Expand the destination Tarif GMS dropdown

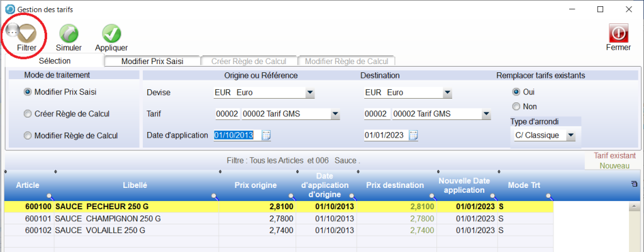[x=486, y=114]
